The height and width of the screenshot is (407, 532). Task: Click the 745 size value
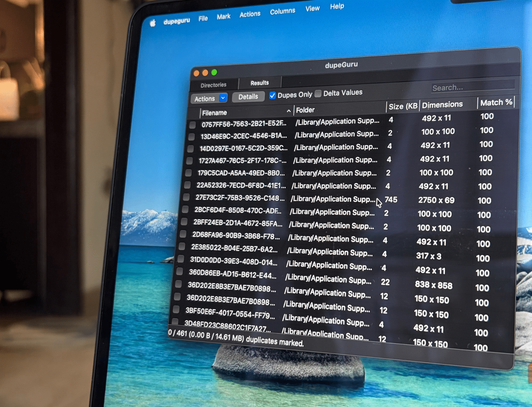(x=391, y=200)
